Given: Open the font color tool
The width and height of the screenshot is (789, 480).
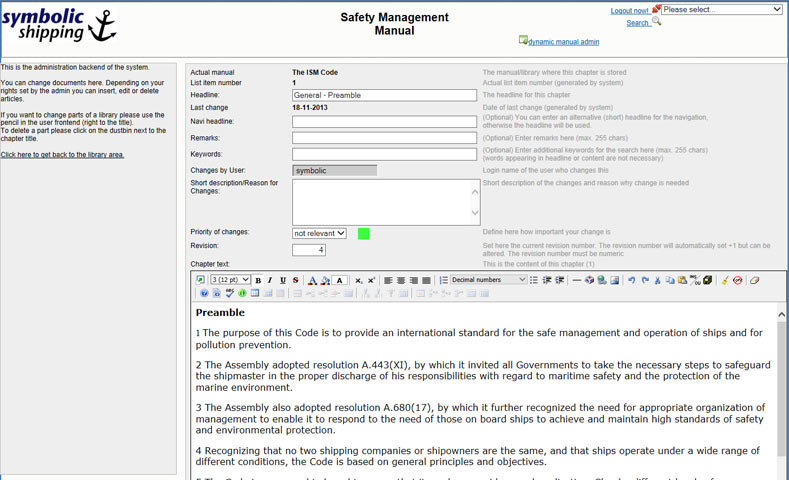Looking at the screenshot, I should tap(312, 280).
